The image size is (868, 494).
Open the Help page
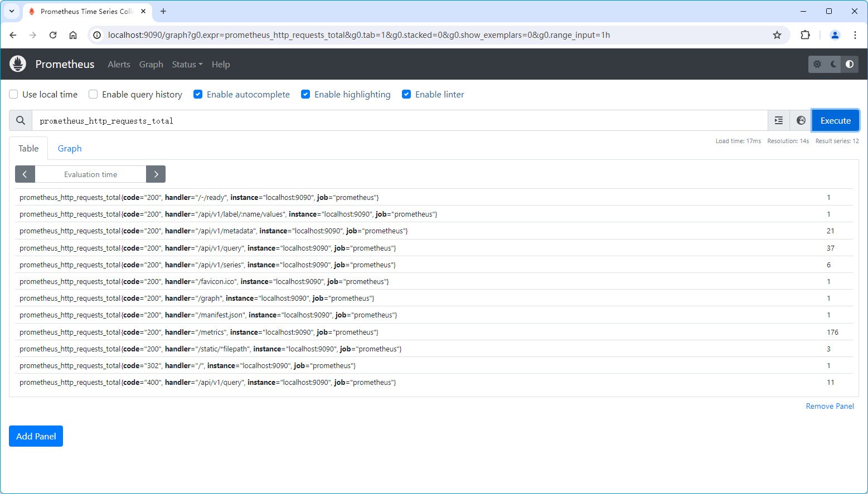click(221, 64)
